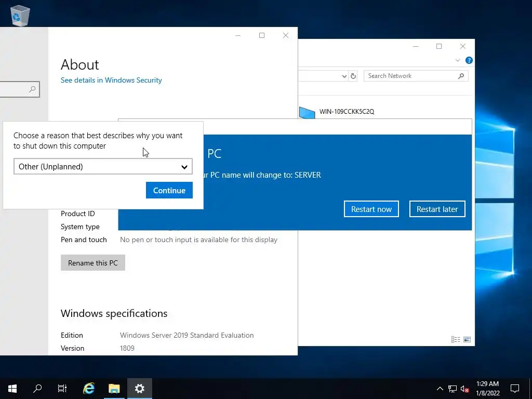Expand the ribbon chevron in Network window
This screenshot has width=532, height=399.
tap(457, 60)
